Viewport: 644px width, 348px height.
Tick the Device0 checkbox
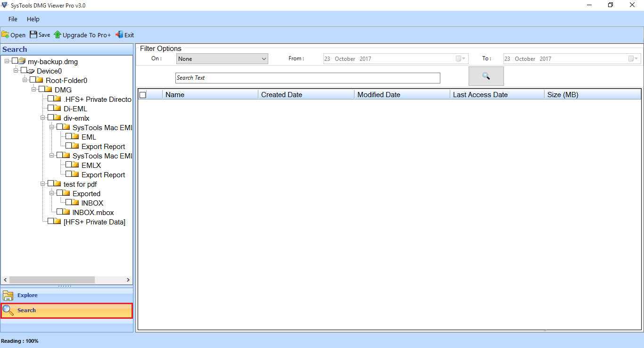24,70
